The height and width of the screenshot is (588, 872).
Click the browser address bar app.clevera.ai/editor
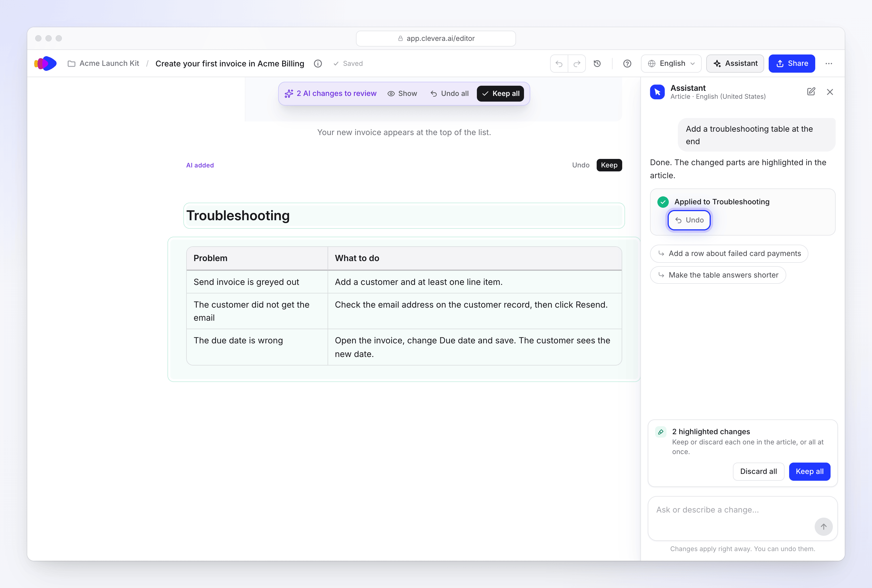436,38
